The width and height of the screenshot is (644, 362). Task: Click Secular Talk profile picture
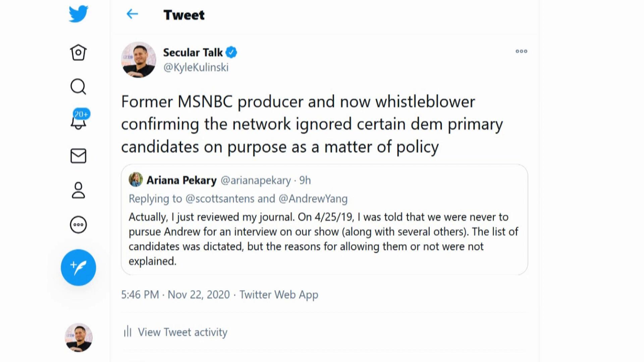pyautogui.click(x=139, y=60)
